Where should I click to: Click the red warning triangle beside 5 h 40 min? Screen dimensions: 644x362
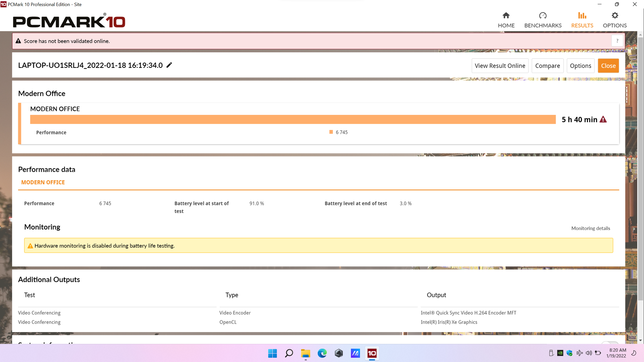pyautogui.click(x=603, y=119)
